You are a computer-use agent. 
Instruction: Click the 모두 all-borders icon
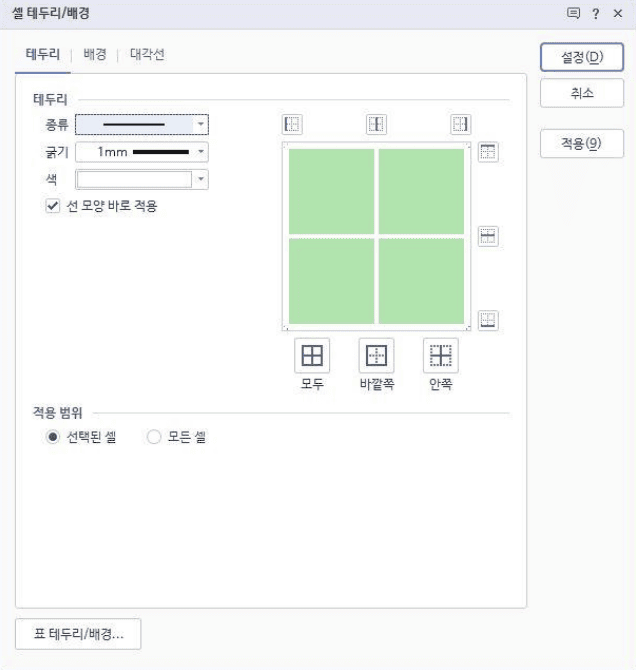coord(312,355)
